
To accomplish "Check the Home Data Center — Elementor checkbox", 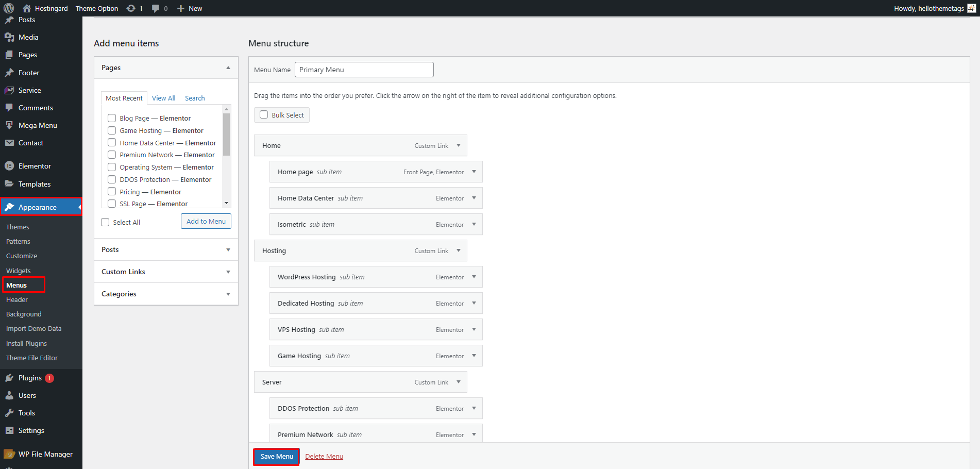I will pos(112,142).
